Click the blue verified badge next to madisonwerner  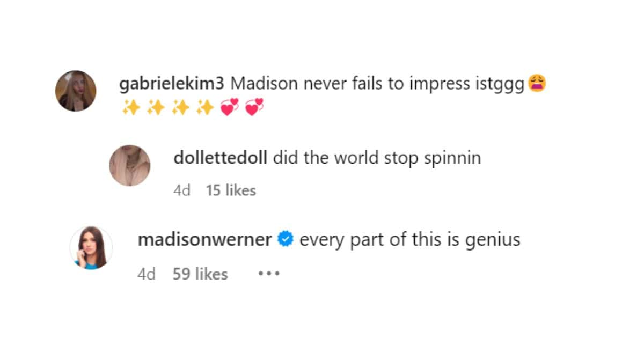[286, 239]
